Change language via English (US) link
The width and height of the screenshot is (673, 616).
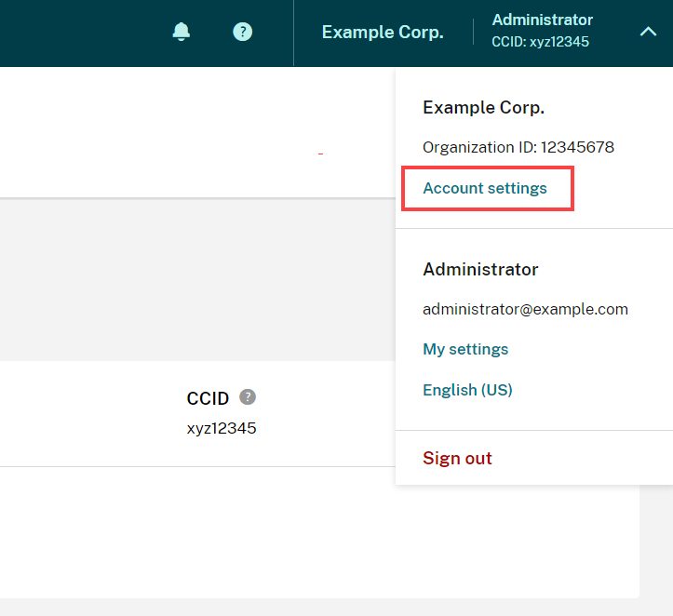pos(467,391)
